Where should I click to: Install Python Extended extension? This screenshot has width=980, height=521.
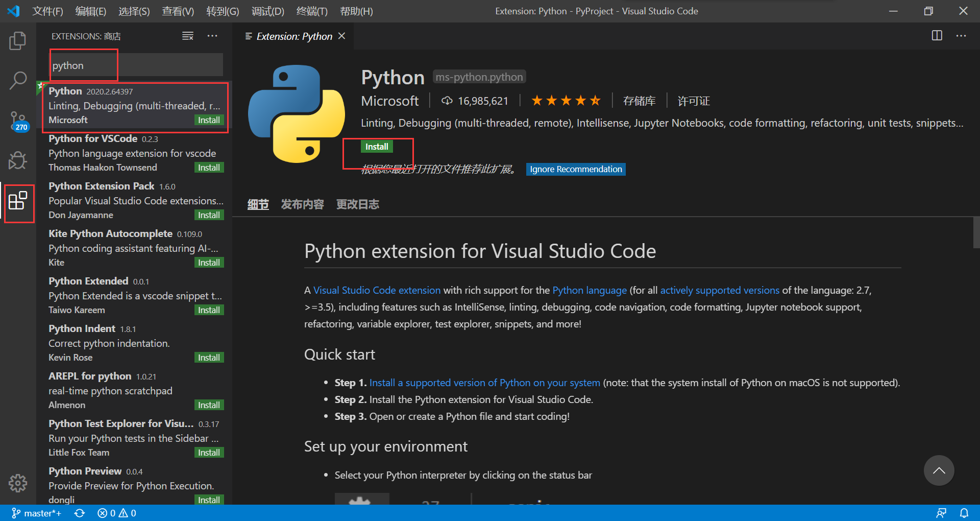[x=209, y=310]
